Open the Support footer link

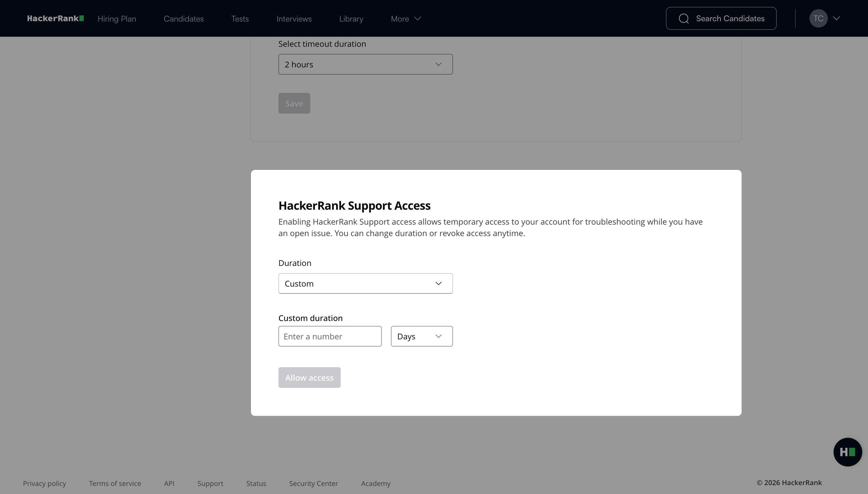pyautogui.click(x=210, y=483)
